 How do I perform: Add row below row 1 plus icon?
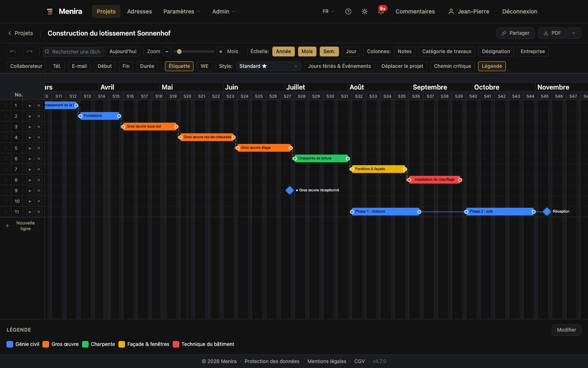tap(29, 105)
